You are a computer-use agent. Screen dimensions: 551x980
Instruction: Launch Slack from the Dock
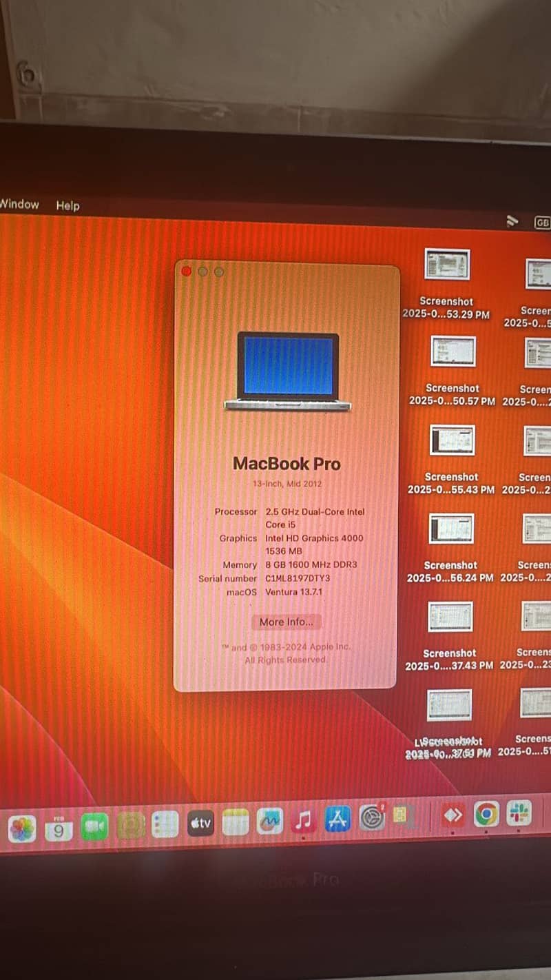[x=519, y=814]
